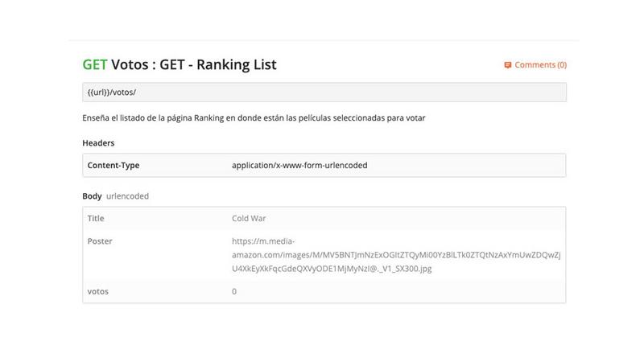Open the Comments (0) link
This screenshot has width=644, height=362.
point(535,65)
